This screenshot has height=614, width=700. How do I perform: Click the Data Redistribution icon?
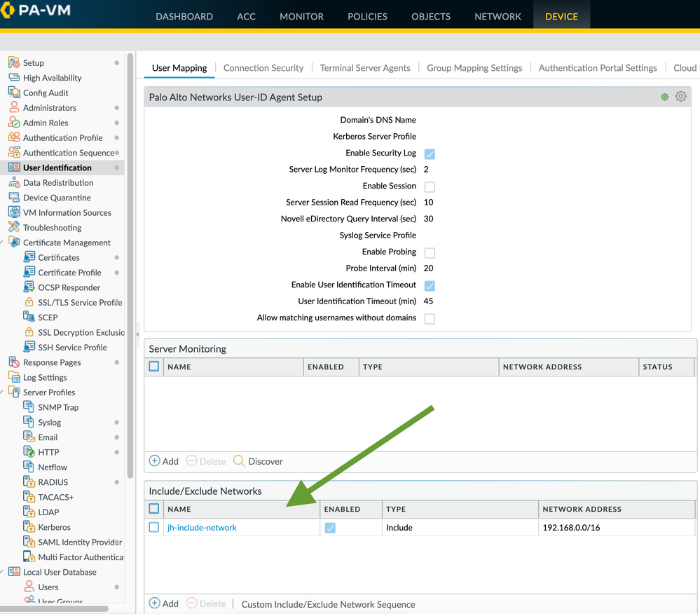tap(14, 182)
